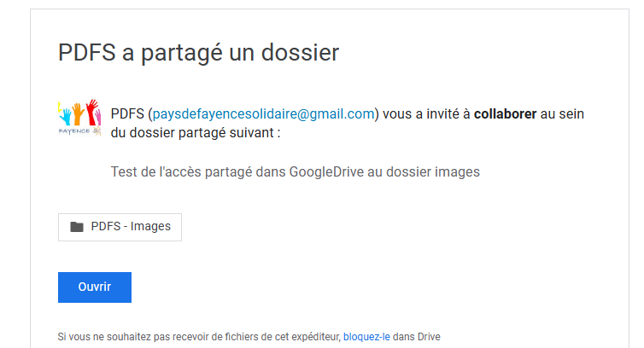Click the folder icon beside PDFS - Images
Viewport: 644px width, 348px height.
[x=77, y=227]
